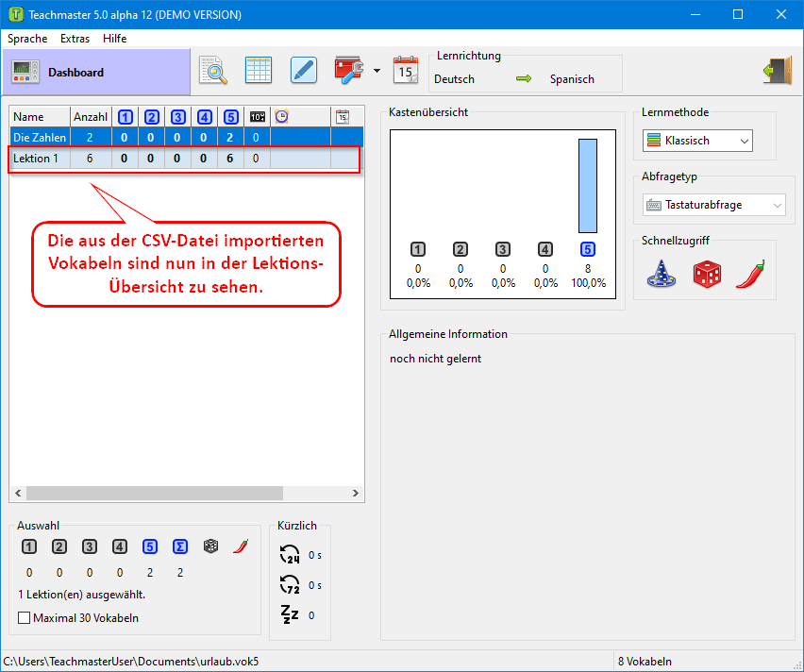Open the dropdown arrow beside toolbox icon
Screen dimensions: 804x672
(377, 71)
